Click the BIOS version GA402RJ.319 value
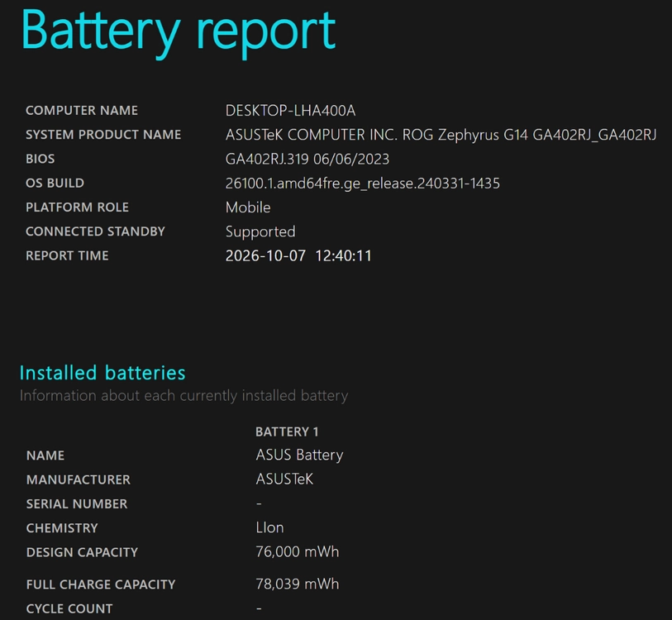Screen dimensions: 672x620 tap(307, 159)
